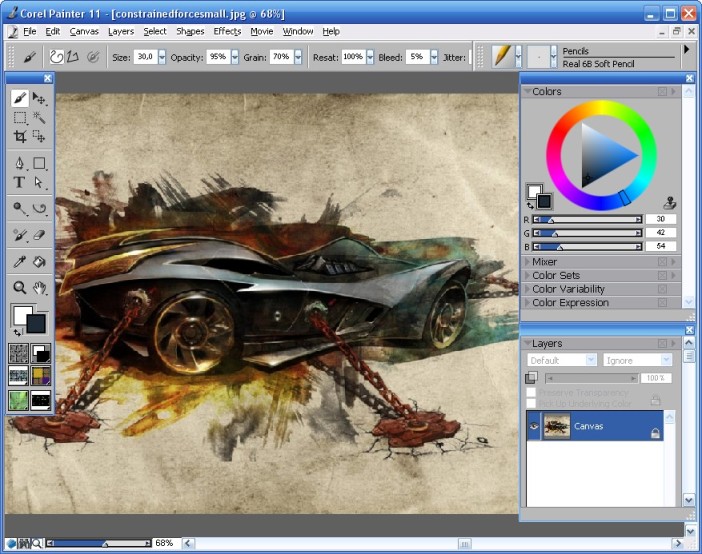Image resolution: width=702 pixels, height=554 pixels.
Task: Expand the Mixer panel
Action: [x=545, y=262]
